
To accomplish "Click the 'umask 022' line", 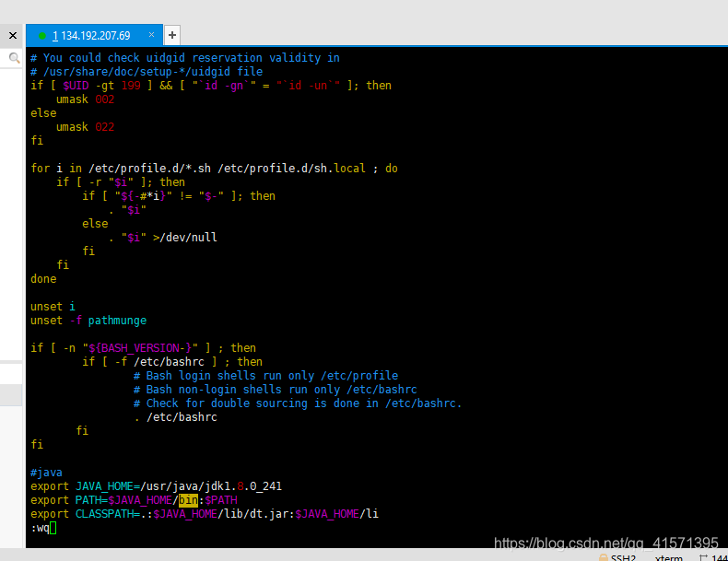I will click(85, 127).
